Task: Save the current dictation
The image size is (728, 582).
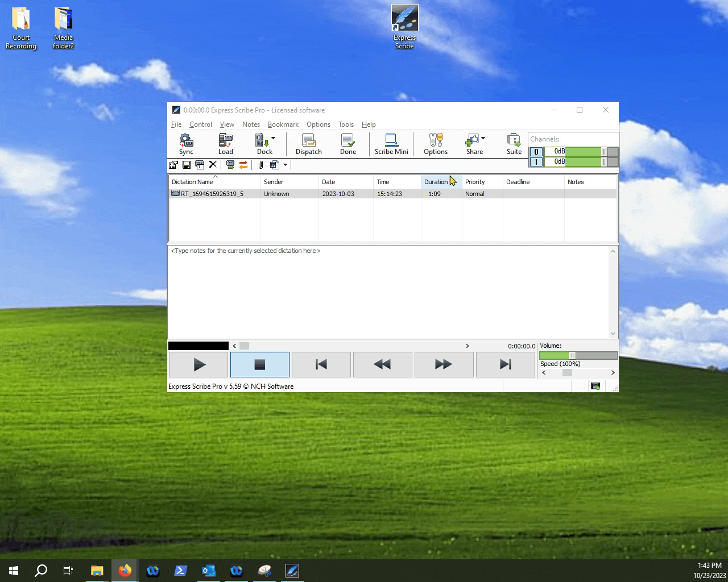Action: (x=186, y=165)
